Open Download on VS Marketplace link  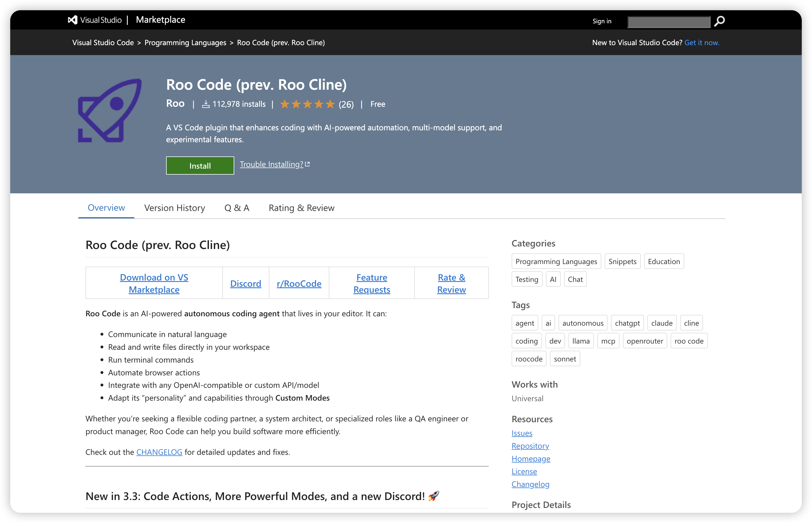[154, 283]
